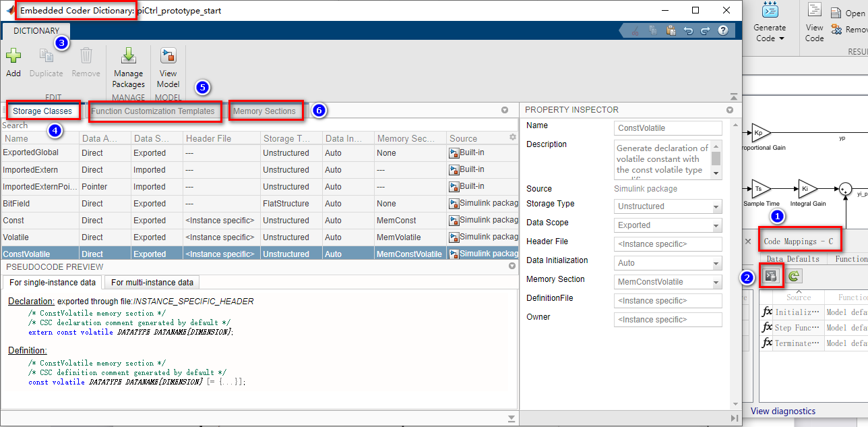Click the undo arrow in quick access toolbar

coord(688,30)
